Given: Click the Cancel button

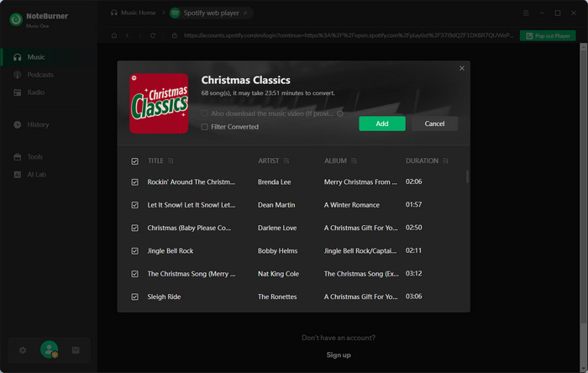Looking at the screenshot, I should pyautogui.click(x=434, y=123).
